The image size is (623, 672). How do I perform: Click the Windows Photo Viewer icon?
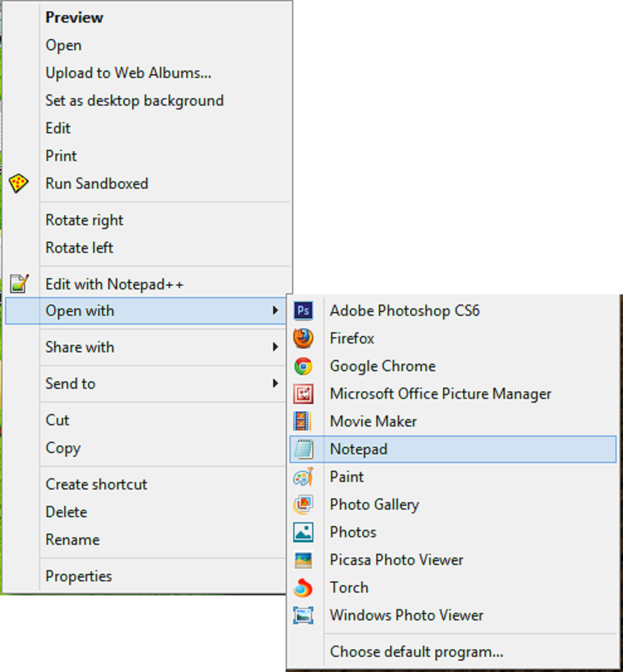pos(303,615)
